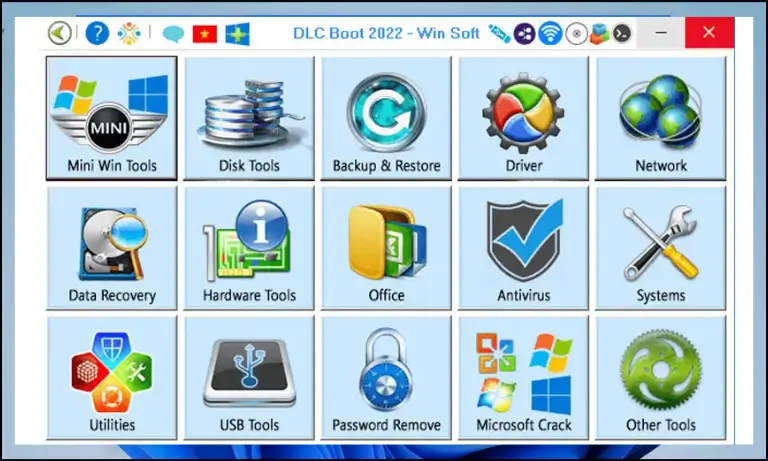Close the DLC Boot 2022 window

pos(709,33)
